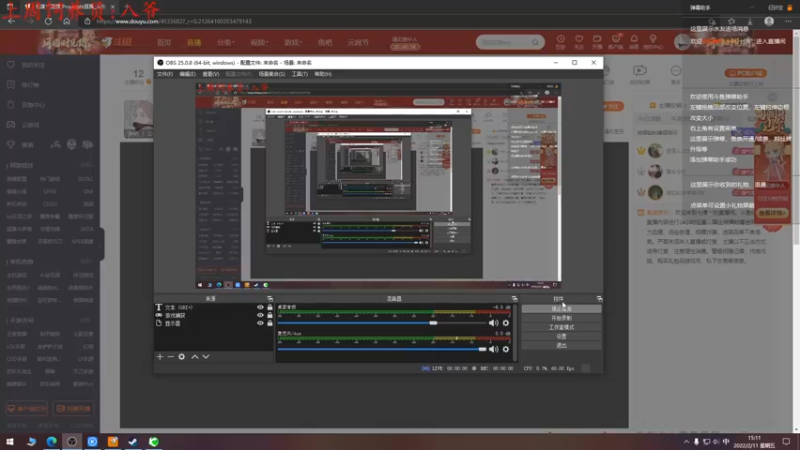Image resolution: width=800 pixels, height=450 pixels.
Task: Hide the 文本 (GDI+) source via its eye icon
Action: [x=260, y=307]
